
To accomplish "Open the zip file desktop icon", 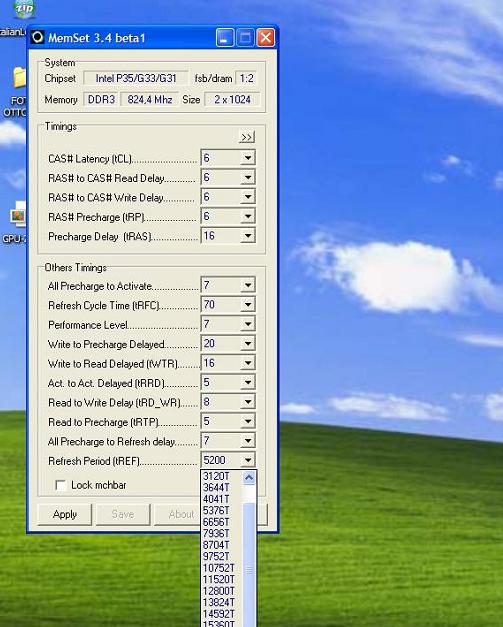I will (x=24, y=9).
